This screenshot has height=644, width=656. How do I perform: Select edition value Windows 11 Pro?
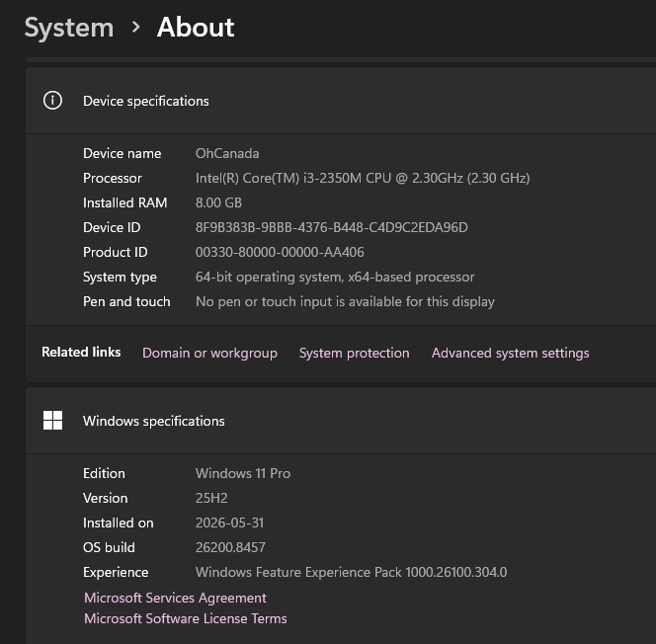click(x=243, y=473)
